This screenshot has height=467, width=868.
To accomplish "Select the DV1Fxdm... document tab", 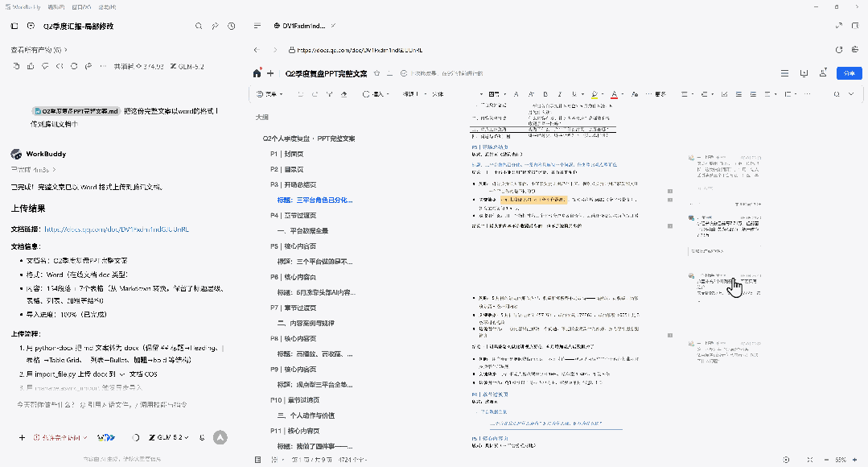I will [304, 26].
